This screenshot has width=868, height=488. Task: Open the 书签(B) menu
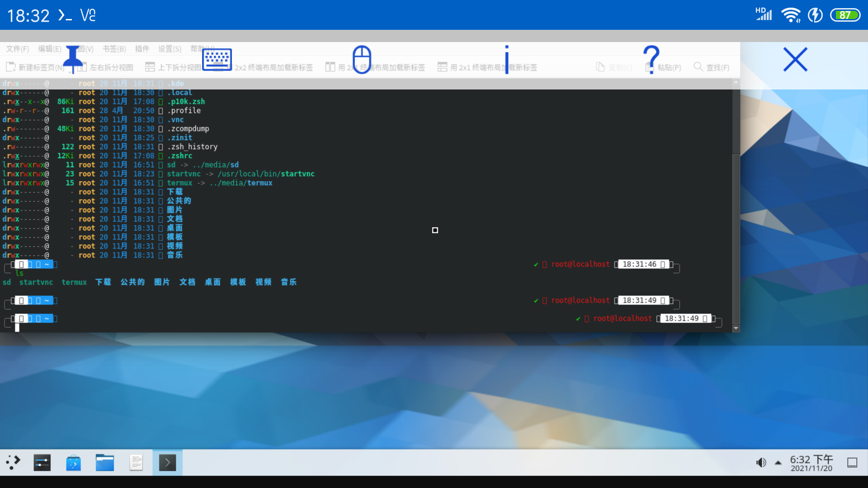(114, 49)
